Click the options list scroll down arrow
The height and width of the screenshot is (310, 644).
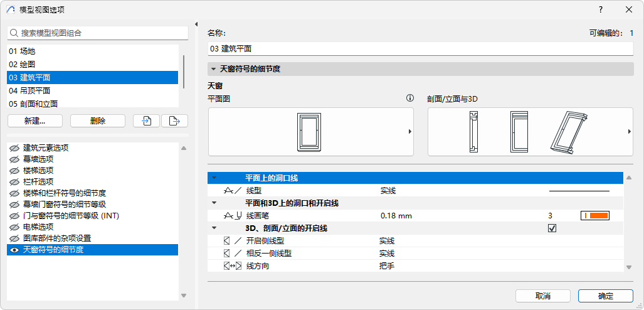pos(184,295)
